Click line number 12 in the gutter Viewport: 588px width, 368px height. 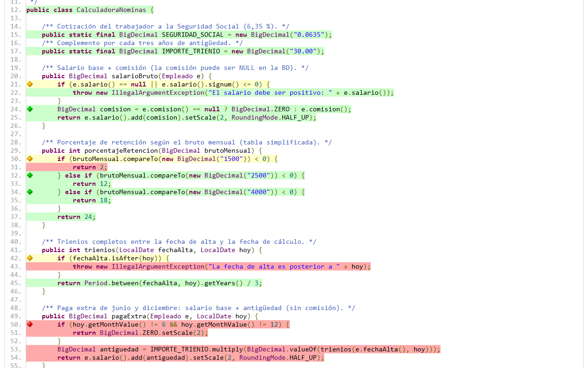[15, 10]
